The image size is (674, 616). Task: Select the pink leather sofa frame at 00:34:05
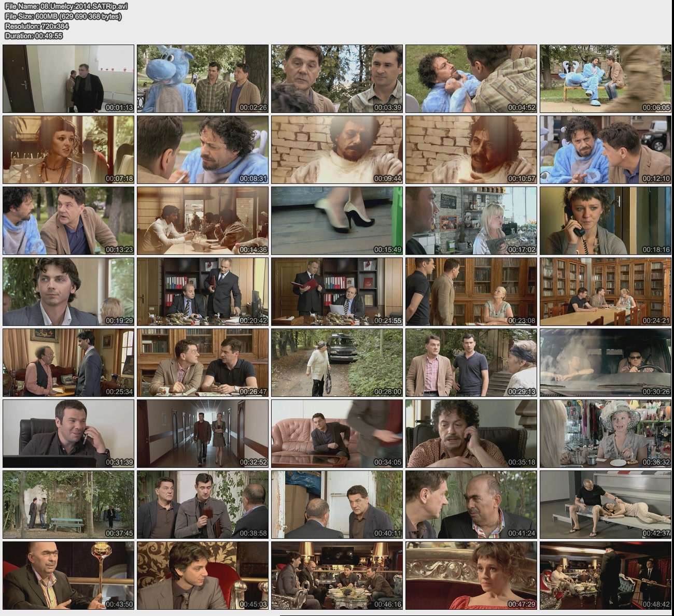pos(337,433)
